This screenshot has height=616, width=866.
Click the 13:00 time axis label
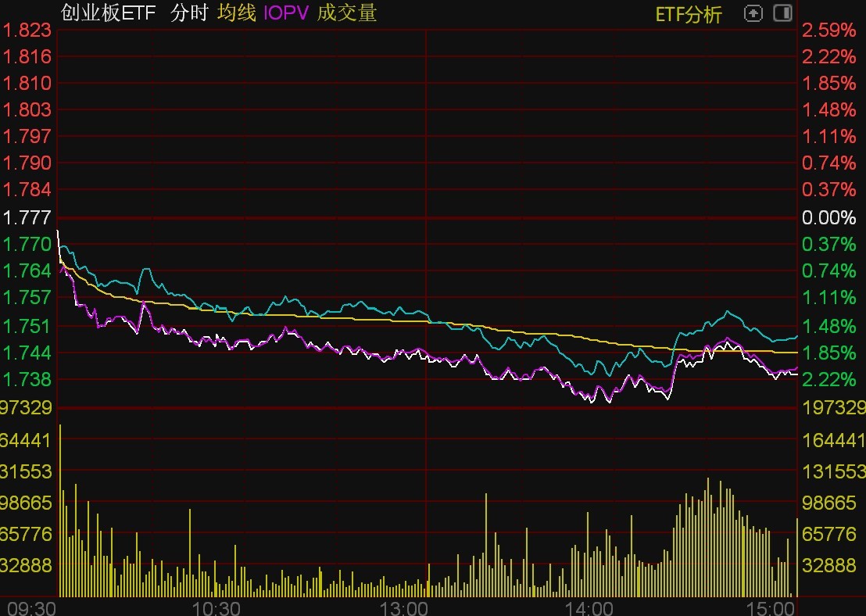click(x=403, y=609)
